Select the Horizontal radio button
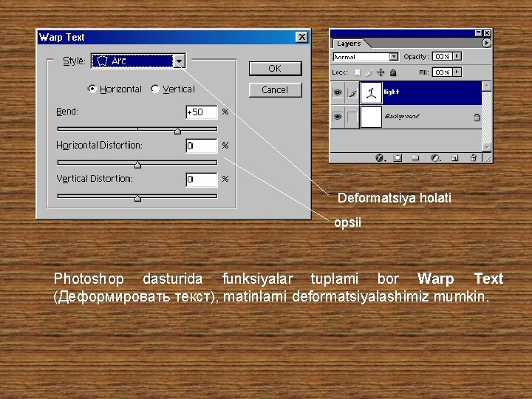The height and width of the screenshot is (399, 532). coord(92,89)
